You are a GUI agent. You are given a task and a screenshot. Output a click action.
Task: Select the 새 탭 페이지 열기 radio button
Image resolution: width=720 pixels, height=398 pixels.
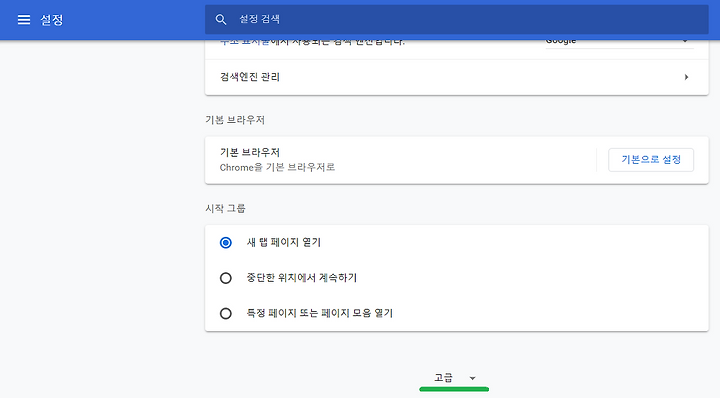(x=225, y=242)
